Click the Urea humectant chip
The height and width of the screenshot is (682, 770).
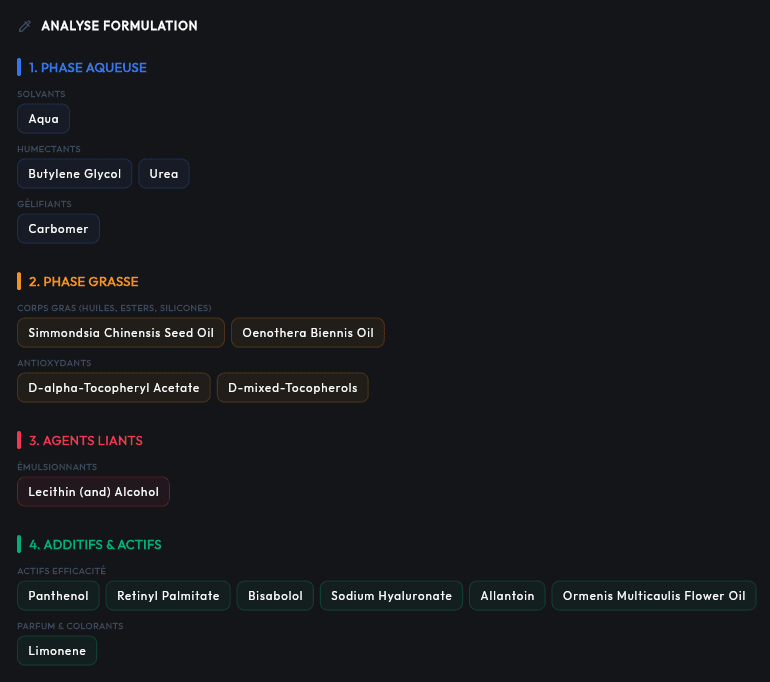(x=164, y=174)
